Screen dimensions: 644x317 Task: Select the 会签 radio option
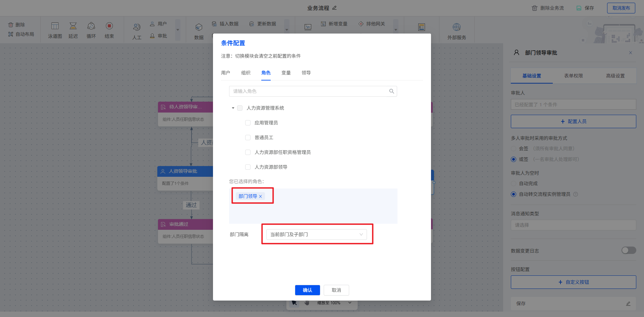[514, 149]
